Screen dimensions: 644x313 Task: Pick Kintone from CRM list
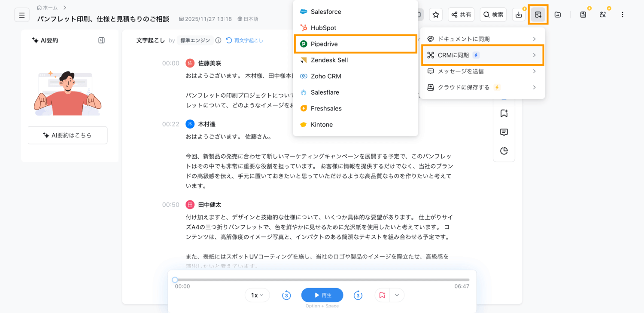(x=355, y=125)
